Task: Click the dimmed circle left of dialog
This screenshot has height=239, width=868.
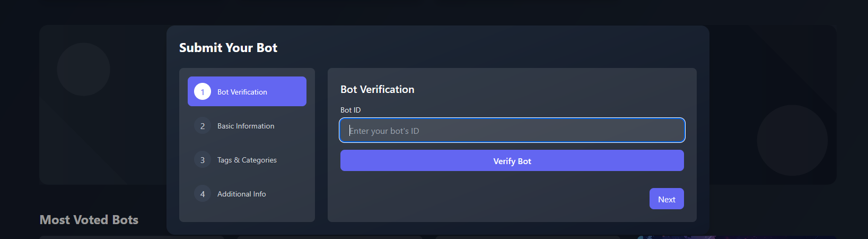Action: tap(83, 70)
